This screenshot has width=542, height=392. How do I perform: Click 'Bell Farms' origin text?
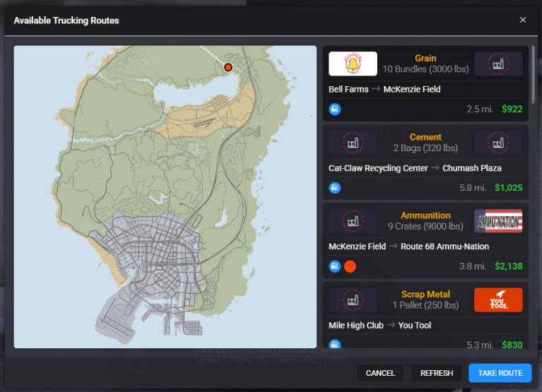click(x=348, y=89)
